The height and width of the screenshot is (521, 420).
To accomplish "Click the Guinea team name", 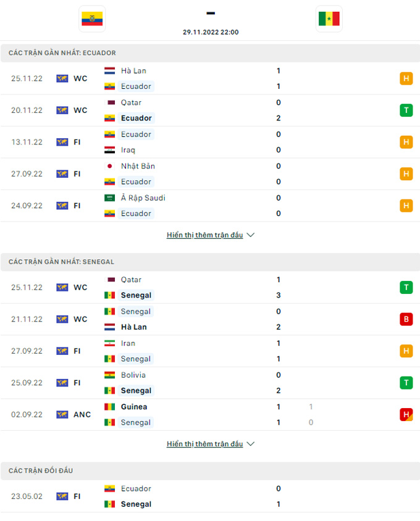I will coord(134,407).
